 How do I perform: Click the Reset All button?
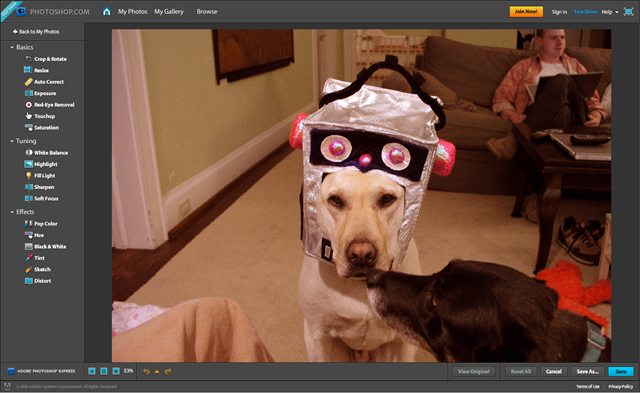(521, 371)
